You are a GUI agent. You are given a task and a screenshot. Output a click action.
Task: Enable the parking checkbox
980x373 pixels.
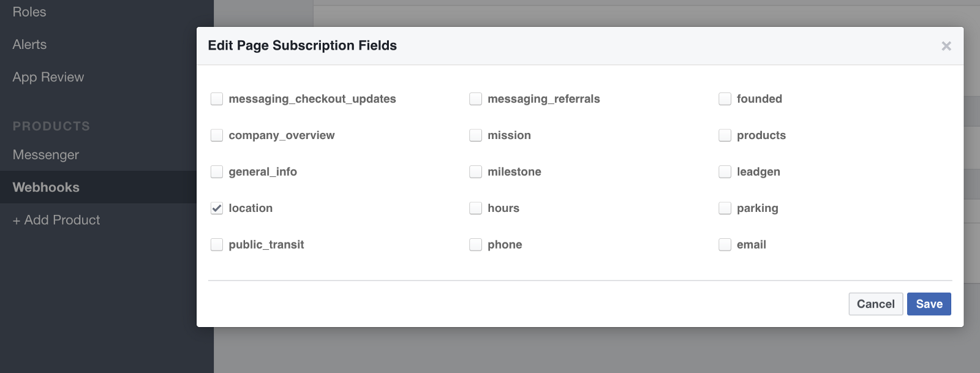[x=725, y=208]
